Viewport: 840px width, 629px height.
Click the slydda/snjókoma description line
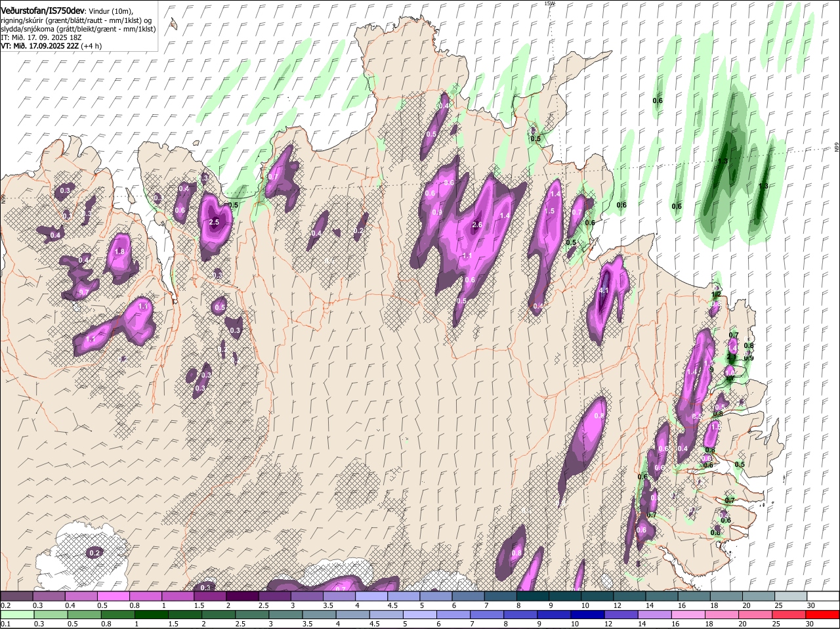coord(78,29)
